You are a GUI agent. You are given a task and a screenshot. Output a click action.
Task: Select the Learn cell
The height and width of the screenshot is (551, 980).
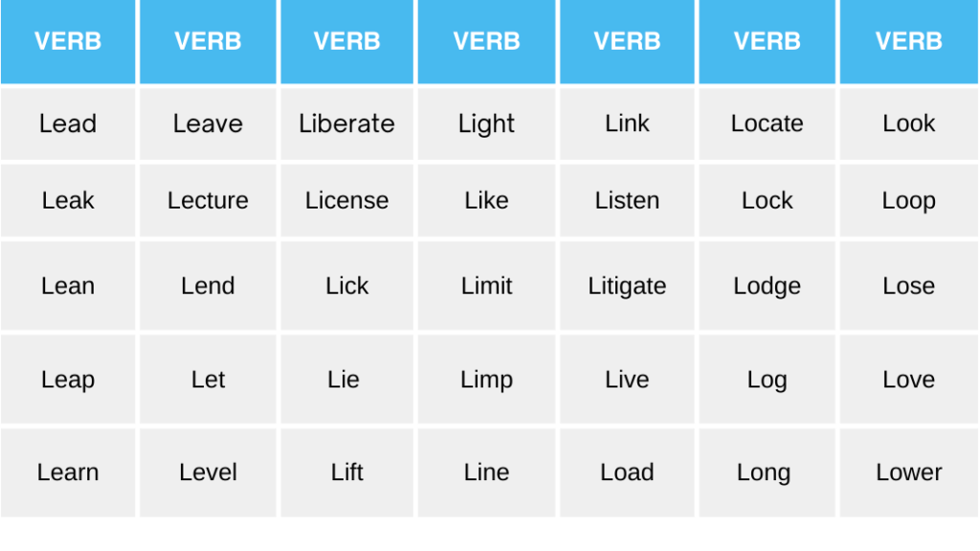68,473
